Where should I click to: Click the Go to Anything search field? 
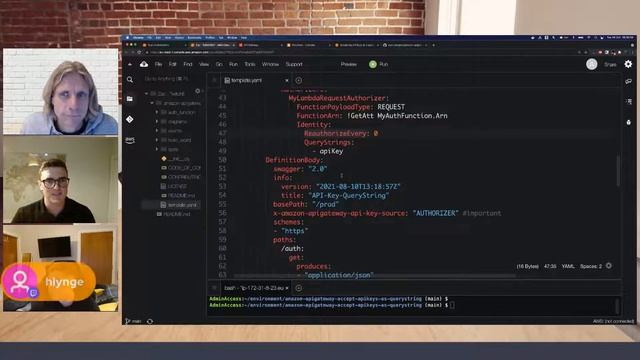click(167, 79)
